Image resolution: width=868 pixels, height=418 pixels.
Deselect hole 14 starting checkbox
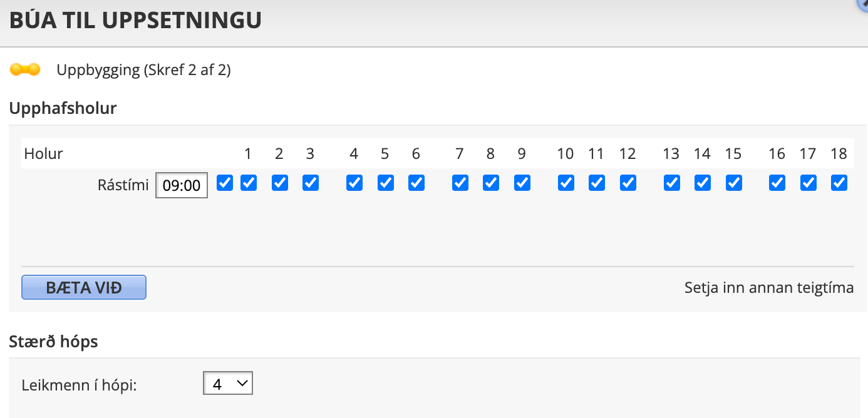pyautogui.click(x=703, y=183)
